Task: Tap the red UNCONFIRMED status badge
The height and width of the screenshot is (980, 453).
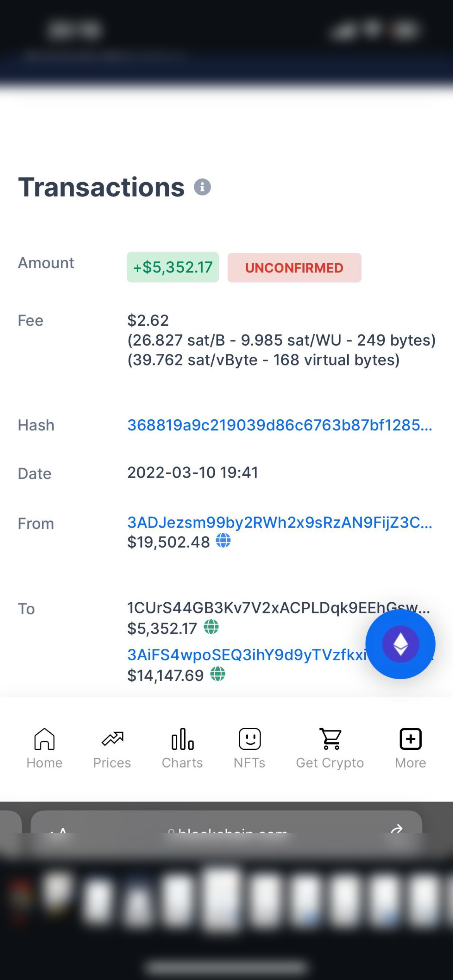Action: tap(294, 268)
